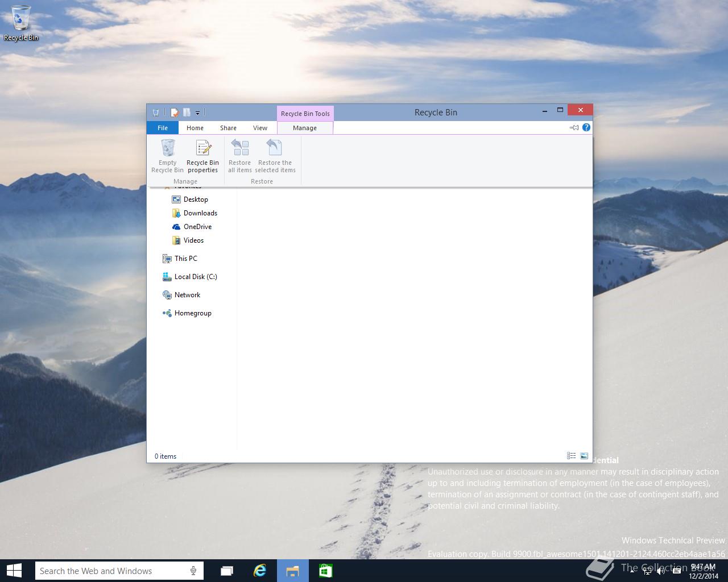
Task: Switch to the Share ribbon tab
Action: point(228,128)
